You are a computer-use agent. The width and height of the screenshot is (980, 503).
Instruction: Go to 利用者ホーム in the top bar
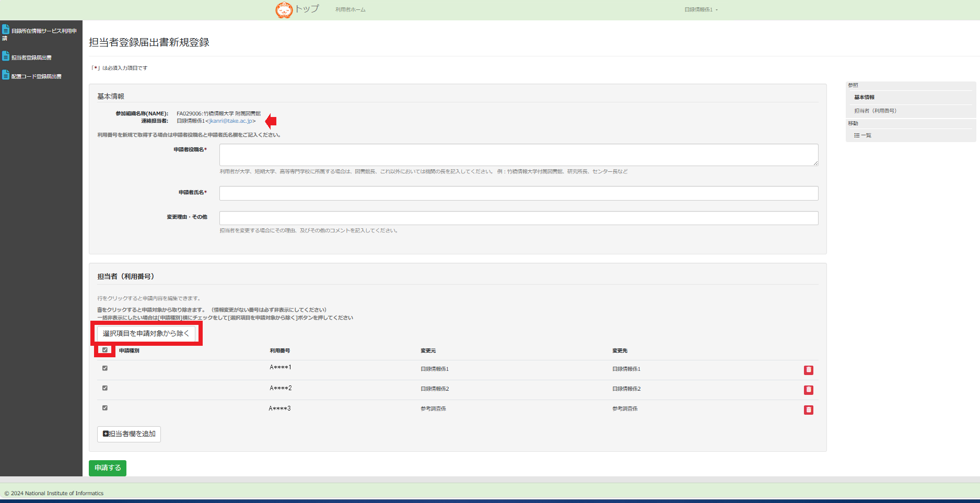[351, 10]
